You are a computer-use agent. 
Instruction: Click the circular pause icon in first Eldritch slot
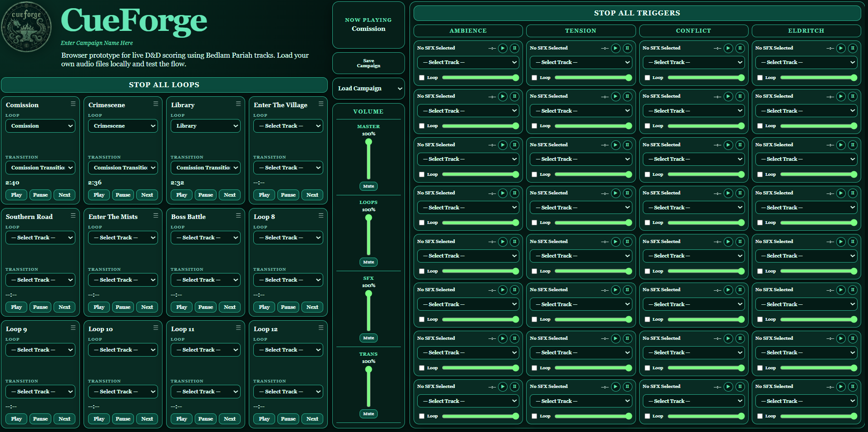point(853,48)
